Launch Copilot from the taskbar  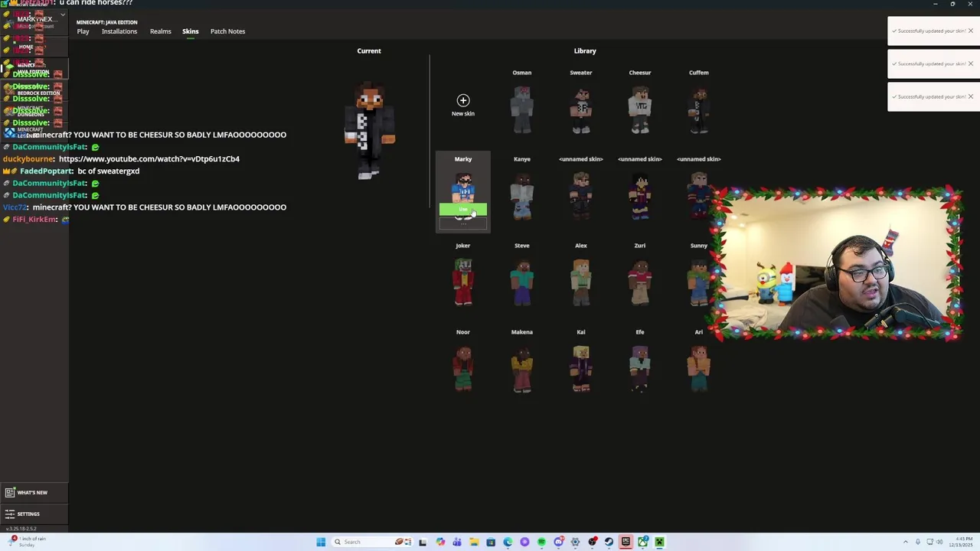click(x=440, y=542)
